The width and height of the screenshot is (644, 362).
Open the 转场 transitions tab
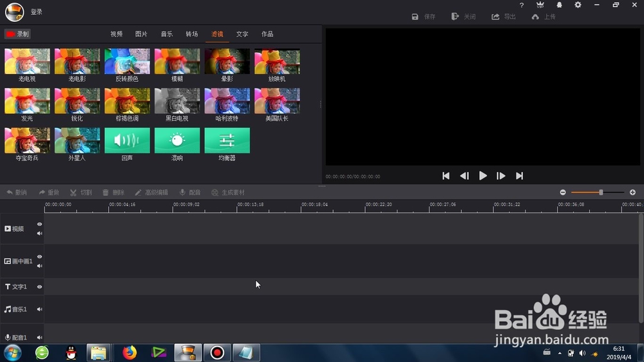[192, 34]
